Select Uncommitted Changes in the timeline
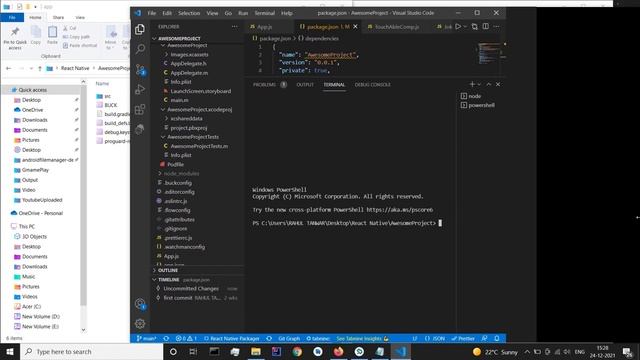 (191, 289)
